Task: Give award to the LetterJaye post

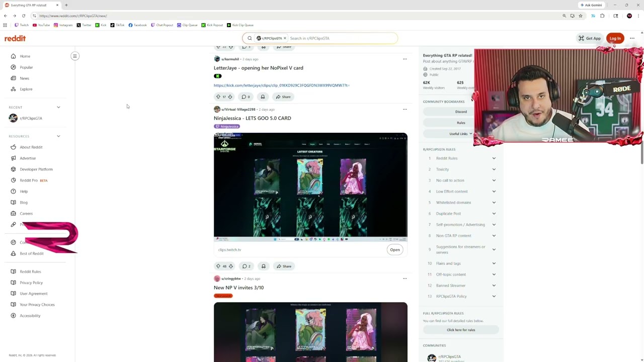Action: tap(263, 97)
